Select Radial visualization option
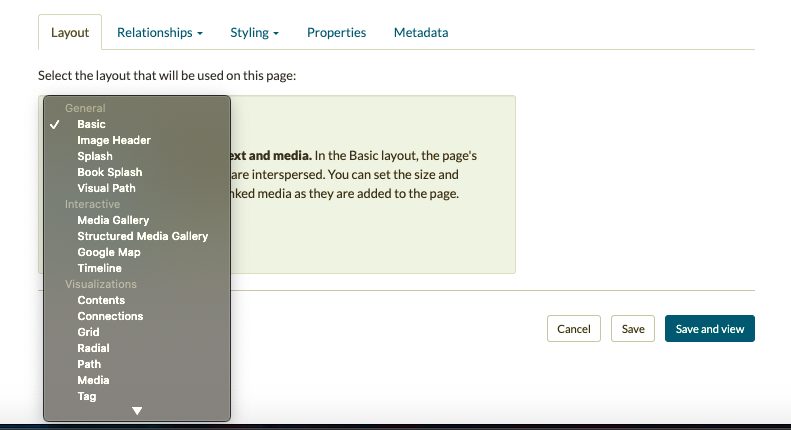This screenshot has width=791, height=430. (x=93, y=348)
